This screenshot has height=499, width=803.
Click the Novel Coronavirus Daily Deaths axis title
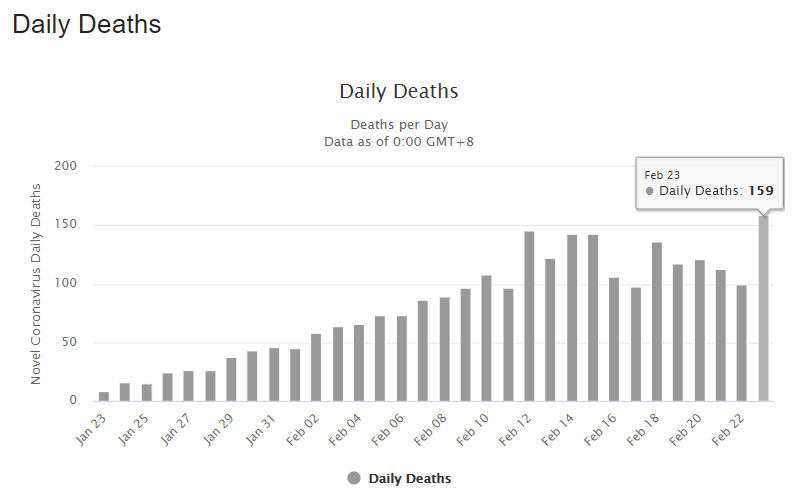36,283
